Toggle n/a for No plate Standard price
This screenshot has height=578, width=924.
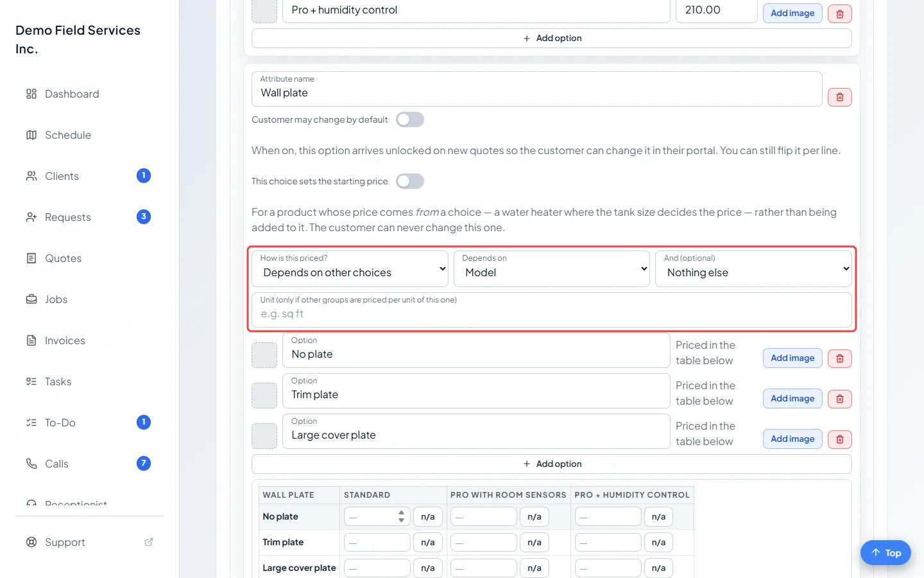pos(428,516)
